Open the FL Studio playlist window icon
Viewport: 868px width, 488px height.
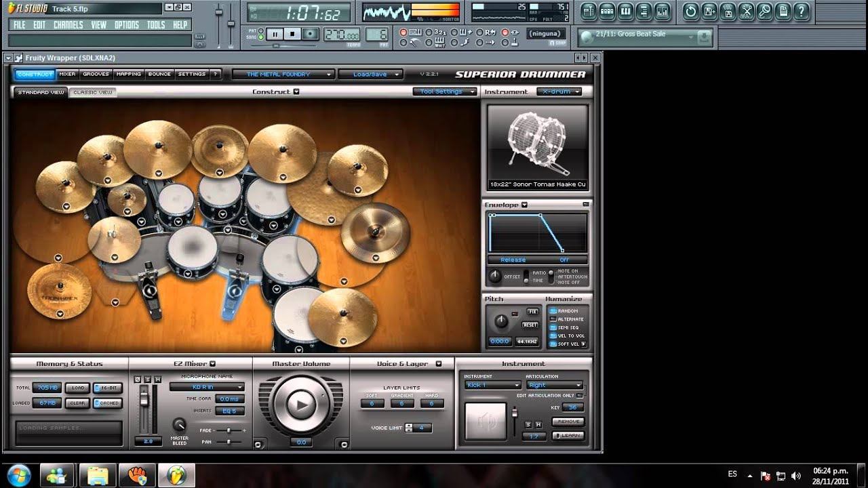[x=588, y=11]
